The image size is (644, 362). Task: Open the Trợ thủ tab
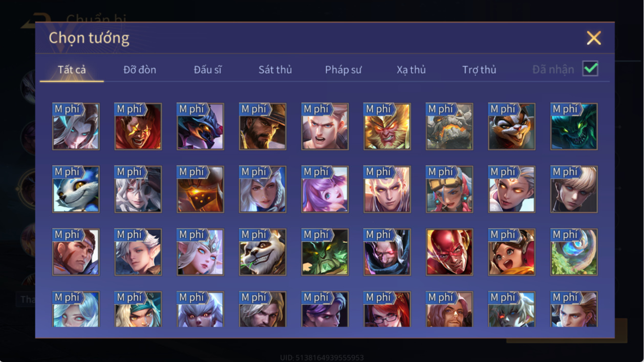pyautogui.click(x=479, y=70)
